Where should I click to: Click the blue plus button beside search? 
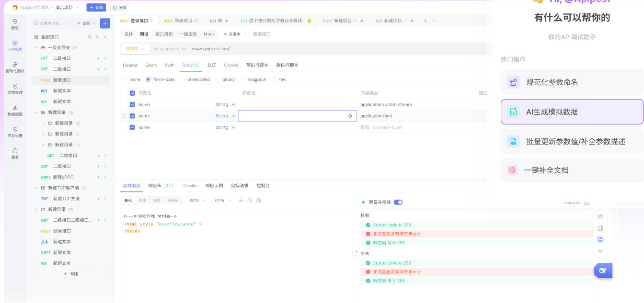point(105,23)
